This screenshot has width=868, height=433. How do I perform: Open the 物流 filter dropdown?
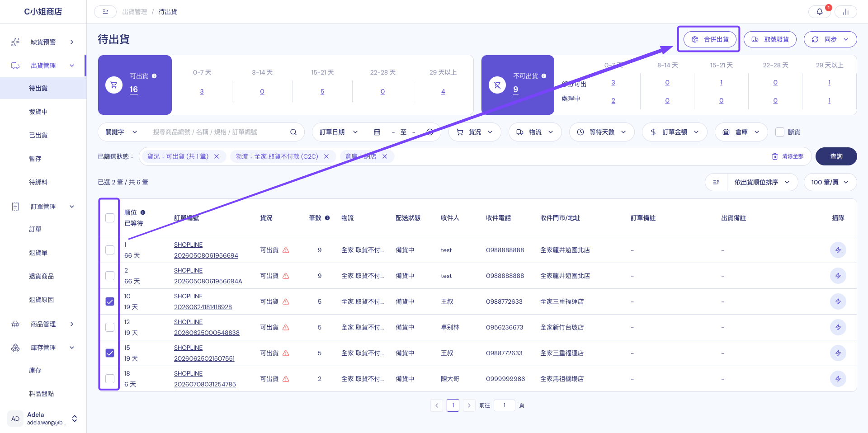click(535, 132)
